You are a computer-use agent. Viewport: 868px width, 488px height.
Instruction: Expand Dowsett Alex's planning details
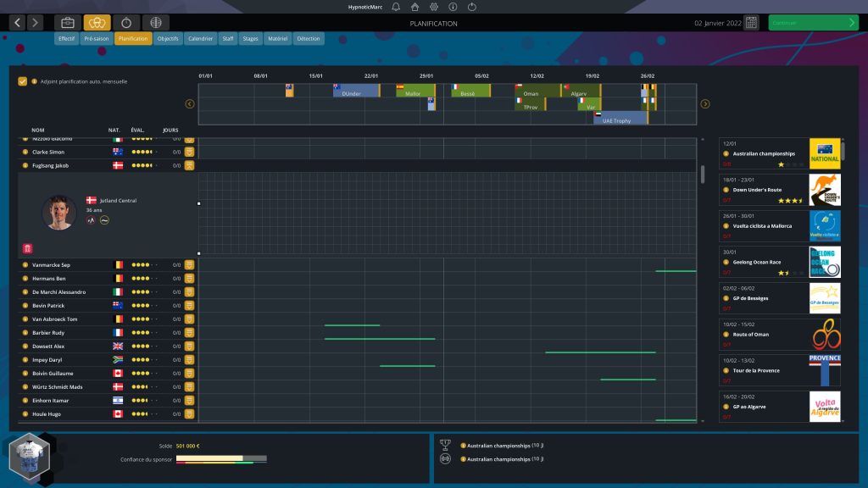tap(190, 347)
